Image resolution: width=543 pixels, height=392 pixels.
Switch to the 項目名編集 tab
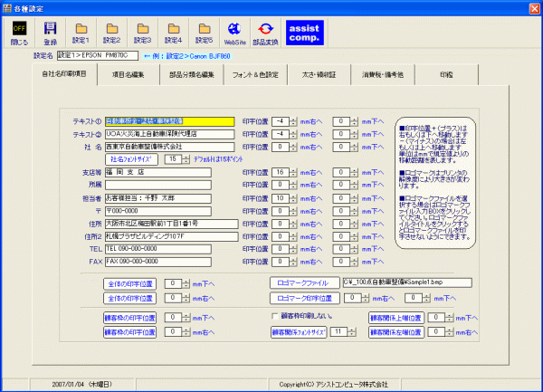(x=129, y=75)
